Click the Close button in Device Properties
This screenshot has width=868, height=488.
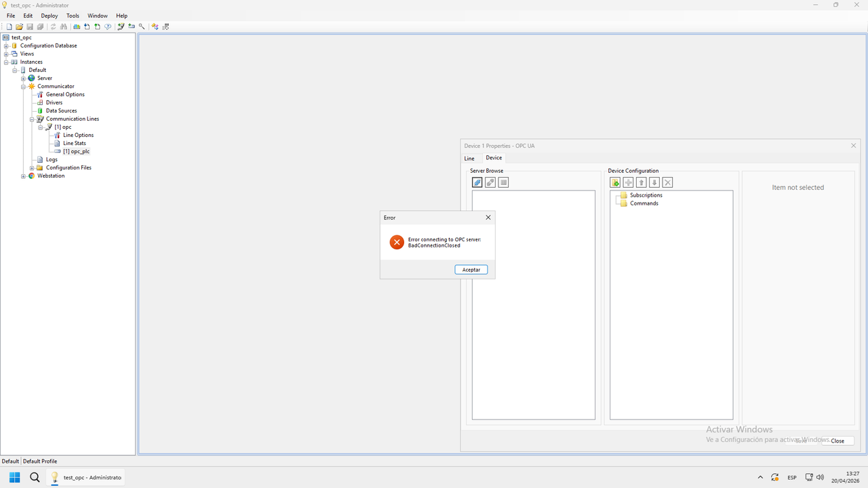click(x=837, y=441)
